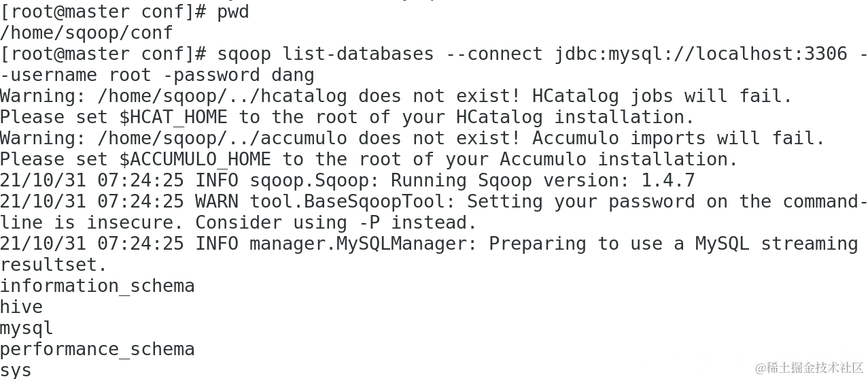Image resolution: width=868 pixels, height=379 pixels.
Task: Select the $HCAT_HOME variable text
Action: 174,117
